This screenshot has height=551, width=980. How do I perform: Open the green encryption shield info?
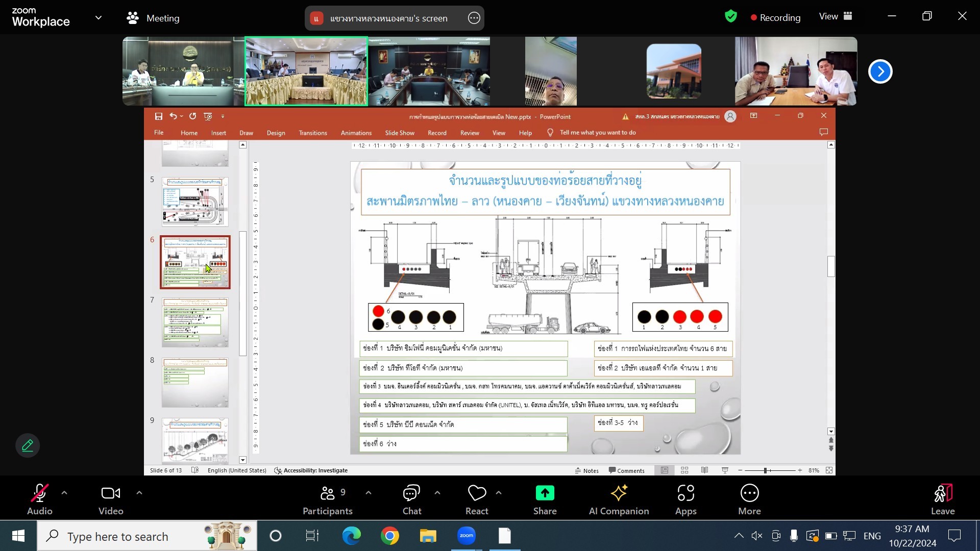pyautogui.click(x=731, y=16)
